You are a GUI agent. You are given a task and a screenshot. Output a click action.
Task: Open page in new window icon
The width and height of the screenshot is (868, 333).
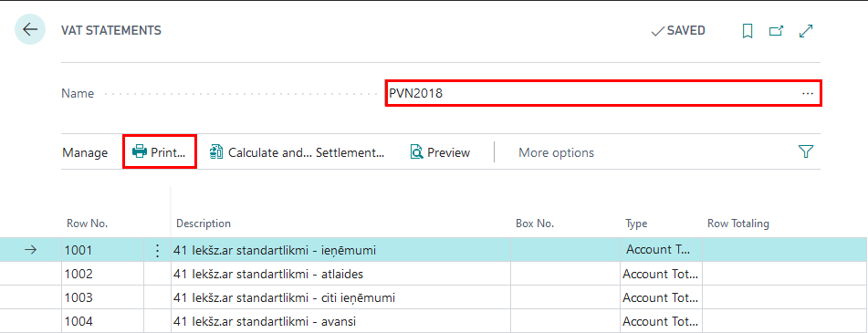coord(777,31)
